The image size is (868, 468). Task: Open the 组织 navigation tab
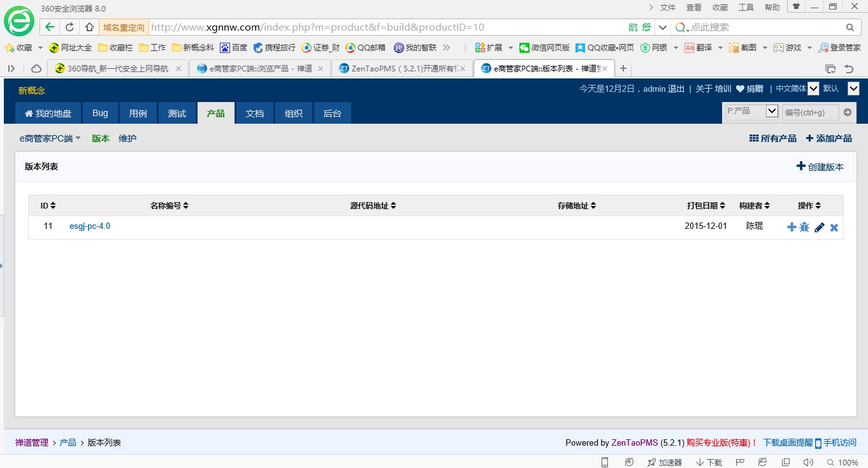click(x=293, y=113)
